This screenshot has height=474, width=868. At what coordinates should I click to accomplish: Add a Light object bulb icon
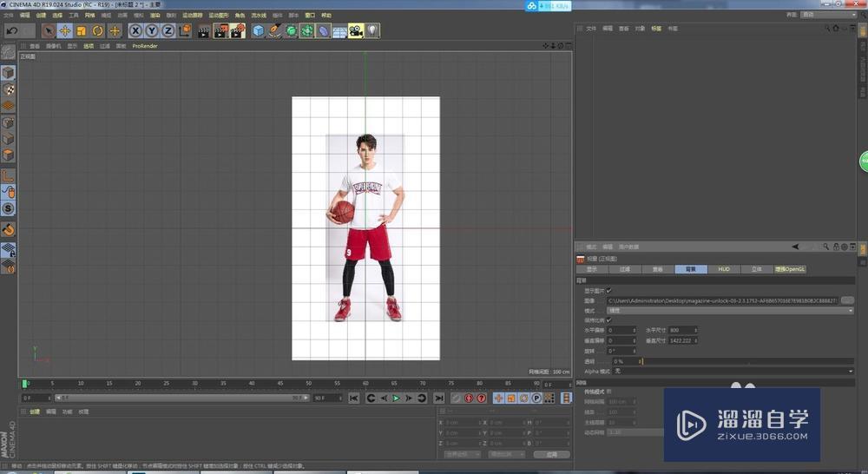pyautogui.click(x=372, y=31)
